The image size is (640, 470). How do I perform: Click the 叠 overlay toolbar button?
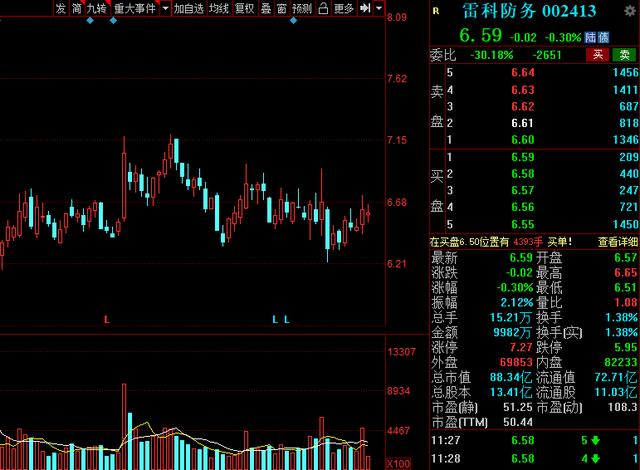click(x=266, y=8)
